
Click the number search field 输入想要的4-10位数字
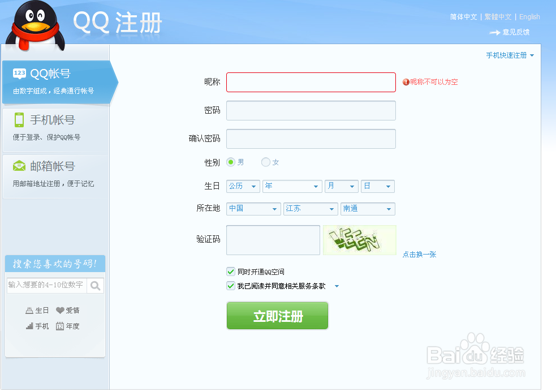pos(46,285)
